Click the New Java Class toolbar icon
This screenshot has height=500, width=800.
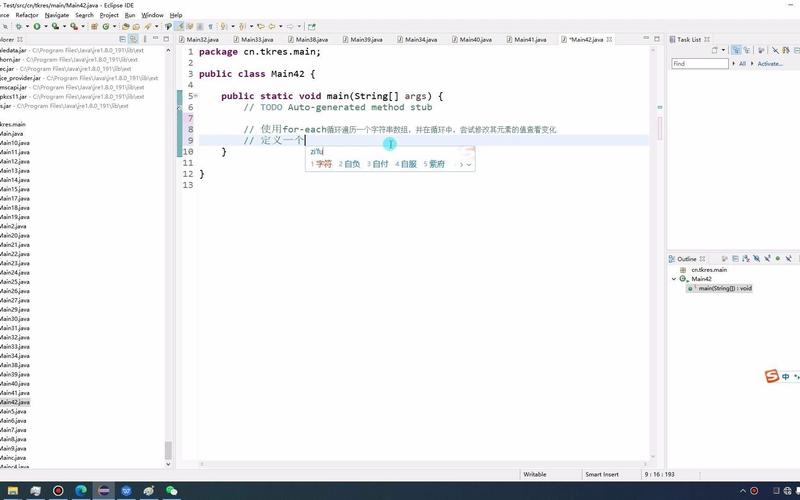tap(106, 27)
